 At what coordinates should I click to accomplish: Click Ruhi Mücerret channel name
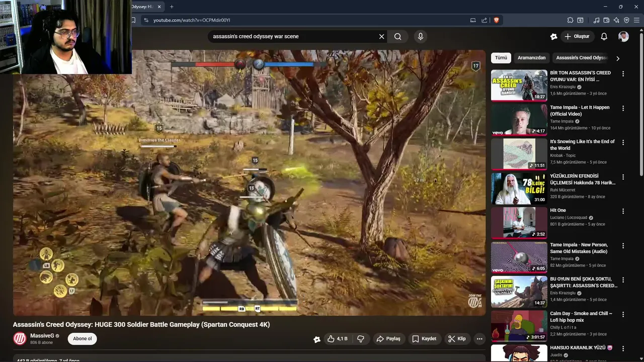click(x=562, y=190)
